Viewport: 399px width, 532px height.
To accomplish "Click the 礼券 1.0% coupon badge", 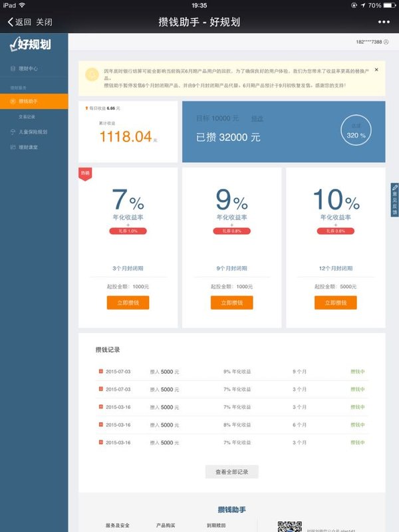I will (x=128, y=231).
